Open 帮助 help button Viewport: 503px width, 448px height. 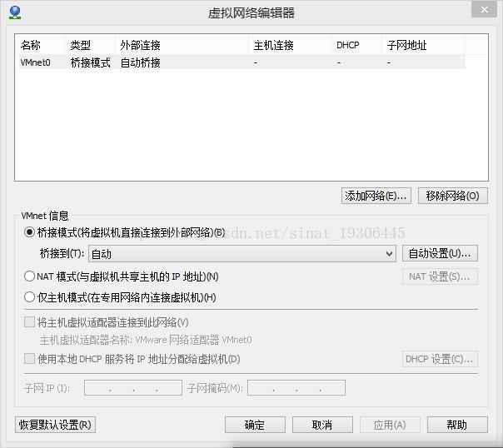457,425
